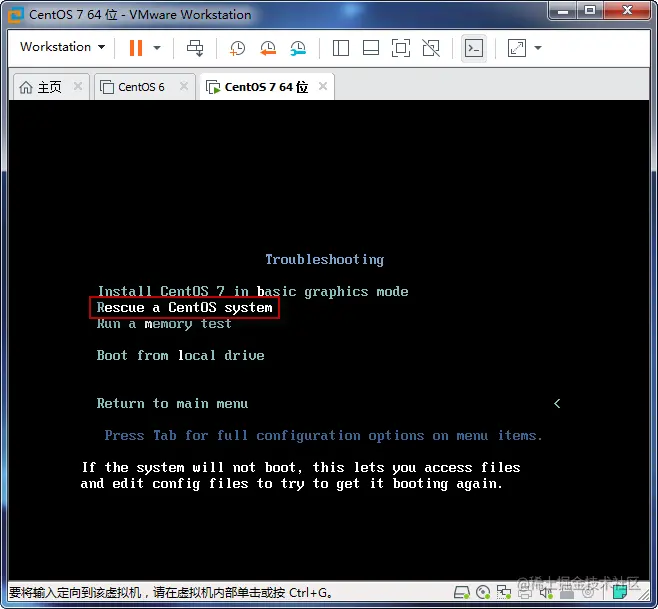The height and width of the screenshot is (609, 658).
Task: Expand the stretch display options arrow
Action: pos(538,48)
